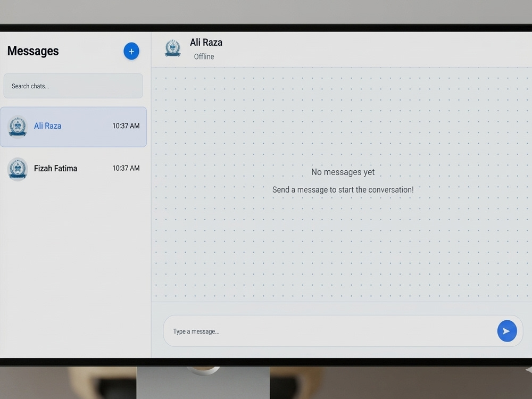Select 10:37 AM time for Ali Raza

126,126
